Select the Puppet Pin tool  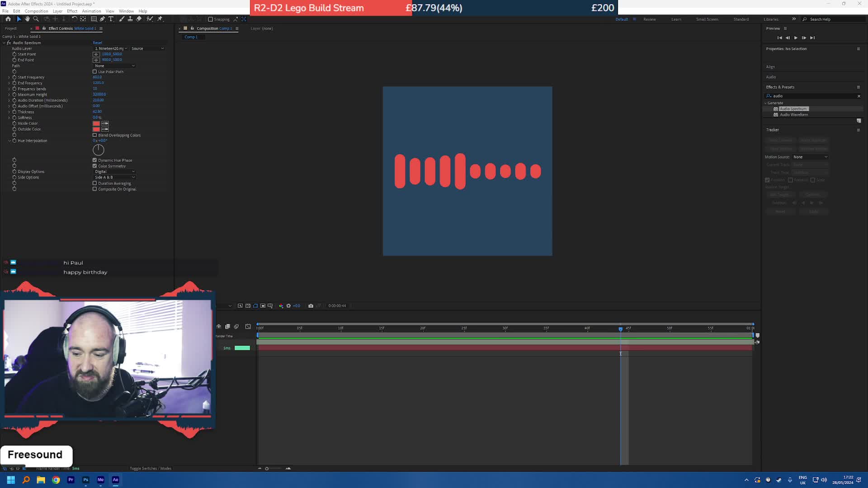(160, 19)
